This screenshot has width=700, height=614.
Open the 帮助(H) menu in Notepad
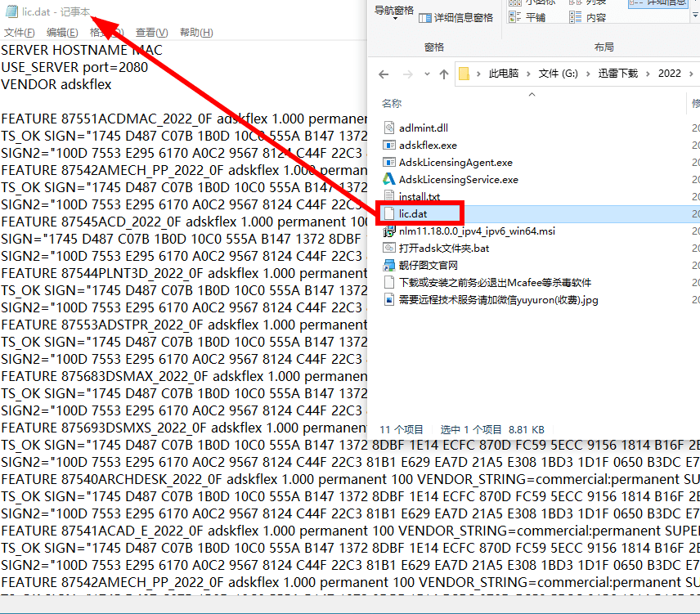point(196,33)
